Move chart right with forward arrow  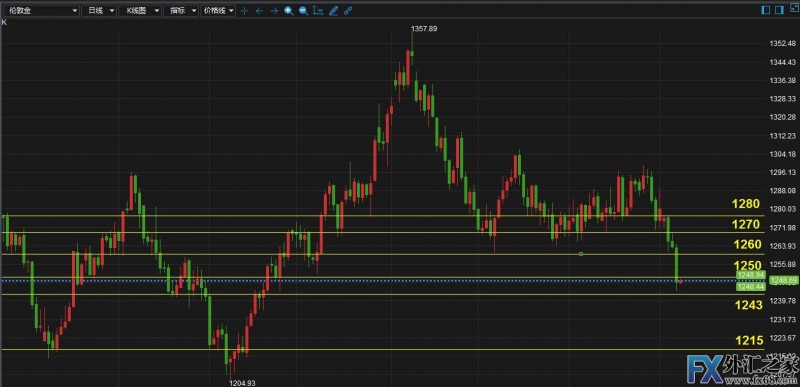274,11
